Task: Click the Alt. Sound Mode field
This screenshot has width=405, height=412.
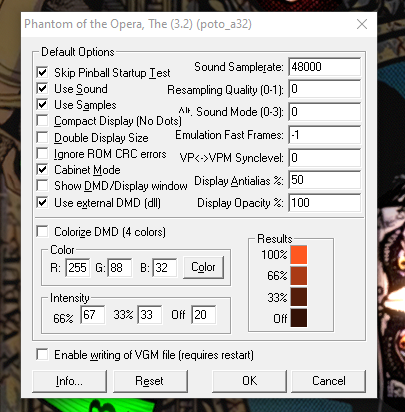Action: 324,112
